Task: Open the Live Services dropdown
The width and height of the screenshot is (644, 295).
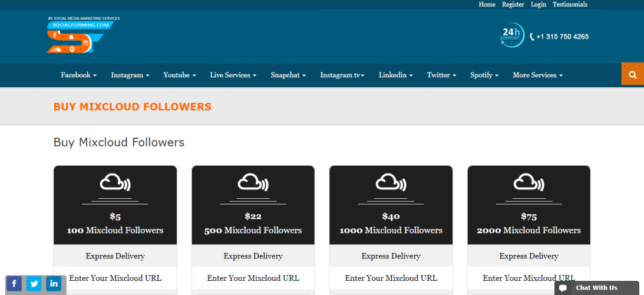Action: (x=233, y=75)
